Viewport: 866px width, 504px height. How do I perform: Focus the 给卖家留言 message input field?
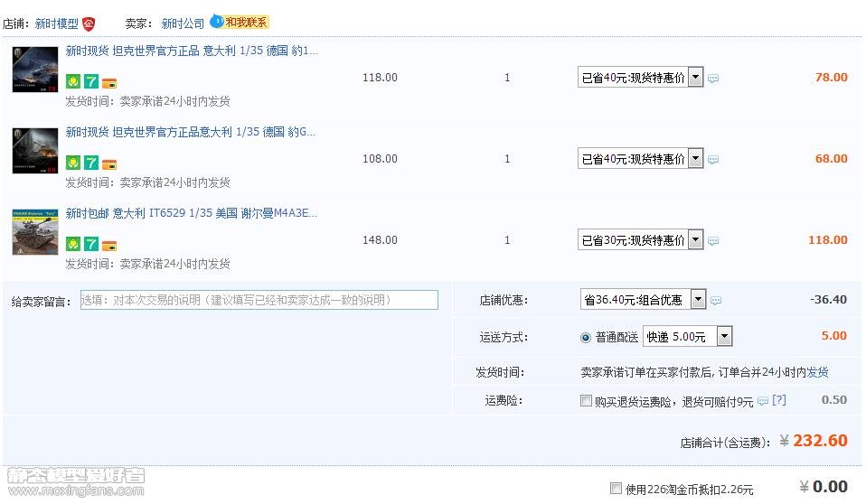(259, 300)
